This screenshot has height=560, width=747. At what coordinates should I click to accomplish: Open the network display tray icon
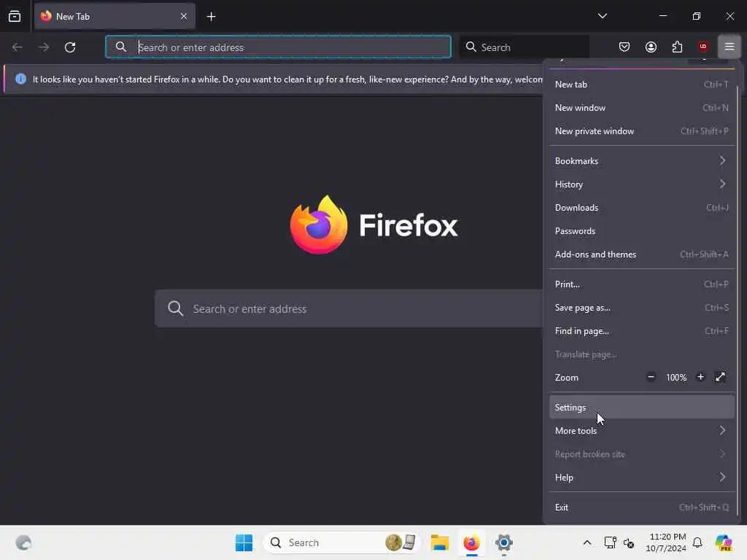click(x=611, y=542)
